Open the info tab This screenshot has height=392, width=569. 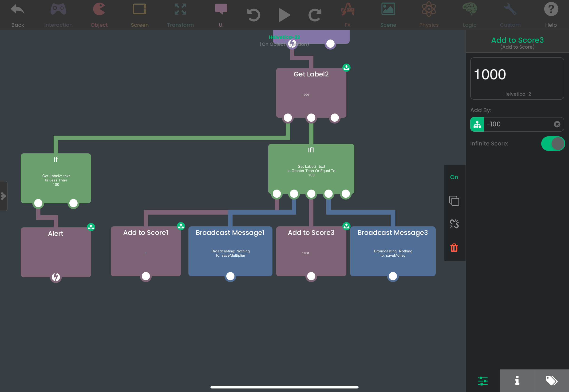(517, 381)
